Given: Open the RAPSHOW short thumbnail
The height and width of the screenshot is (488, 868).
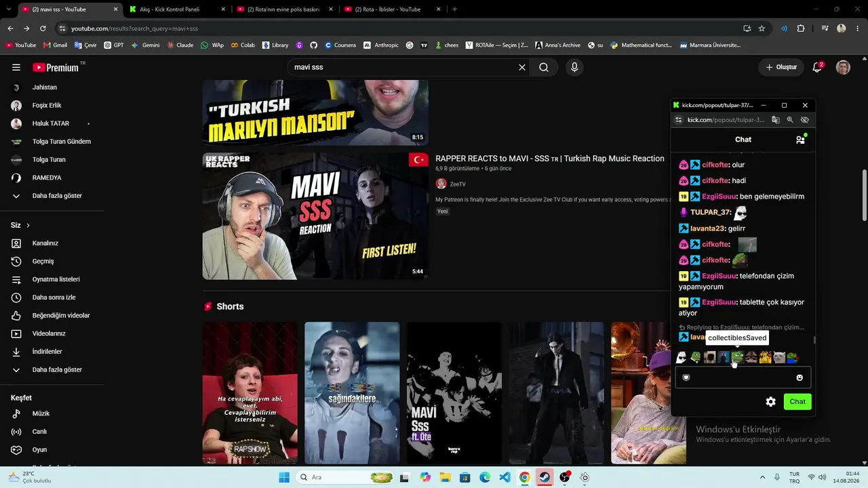Looking at the screenshot, I should [250, 393].
